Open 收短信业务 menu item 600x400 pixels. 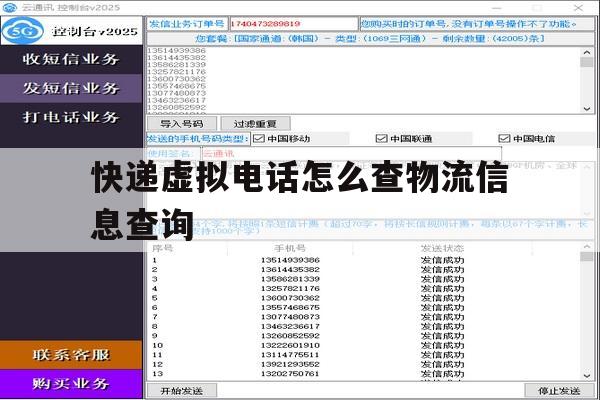coord(71,59)
